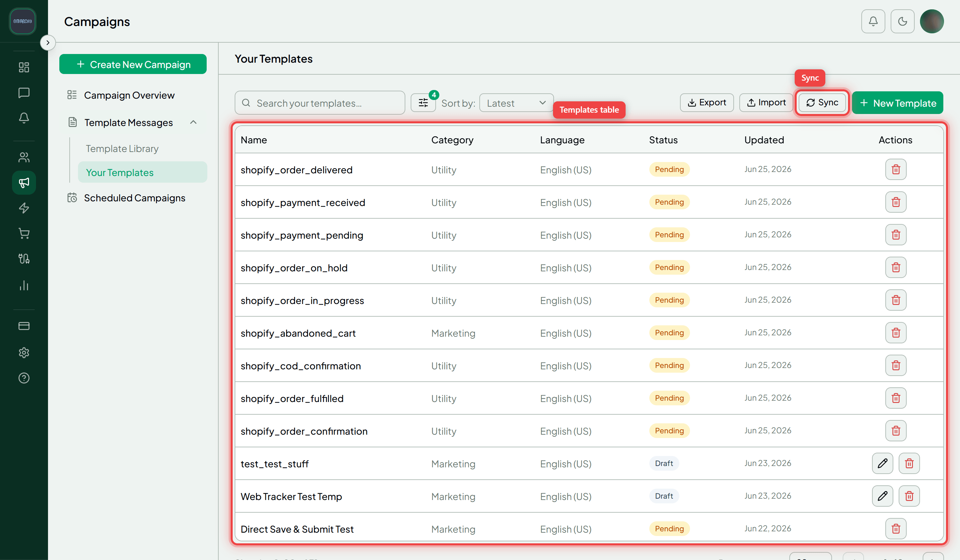Delete the shopify_cod_confirmation template
The width and height of the screenshot is (960, 560).
[x=896, y=365]
